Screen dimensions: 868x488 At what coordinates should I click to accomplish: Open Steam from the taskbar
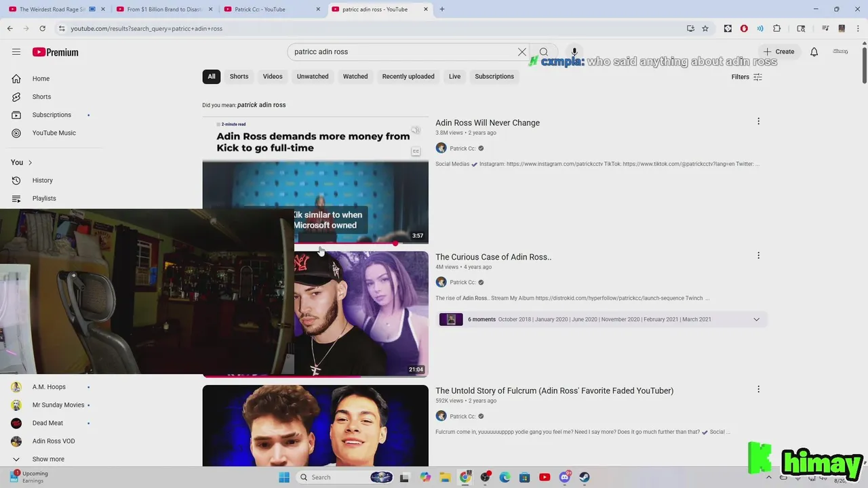click(585, 477)
